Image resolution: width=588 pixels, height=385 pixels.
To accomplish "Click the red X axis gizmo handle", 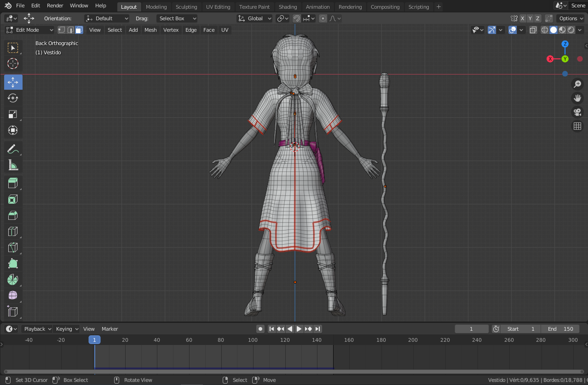I will (550, 59).
